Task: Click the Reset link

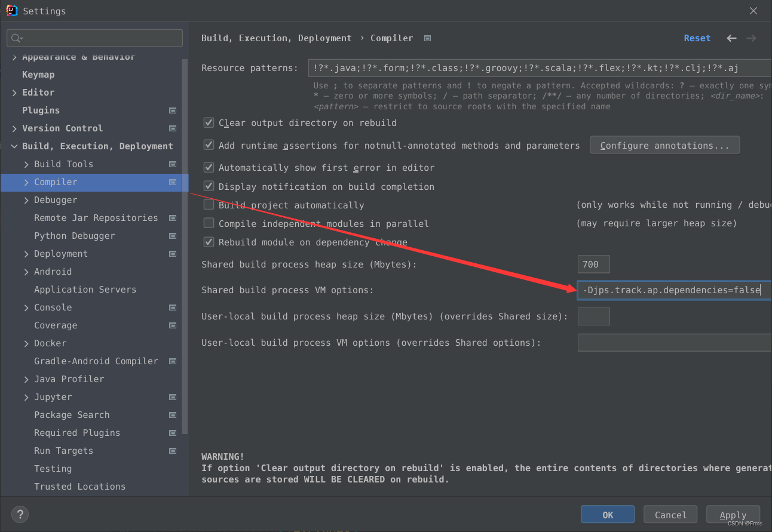Action: click(697, 38)
